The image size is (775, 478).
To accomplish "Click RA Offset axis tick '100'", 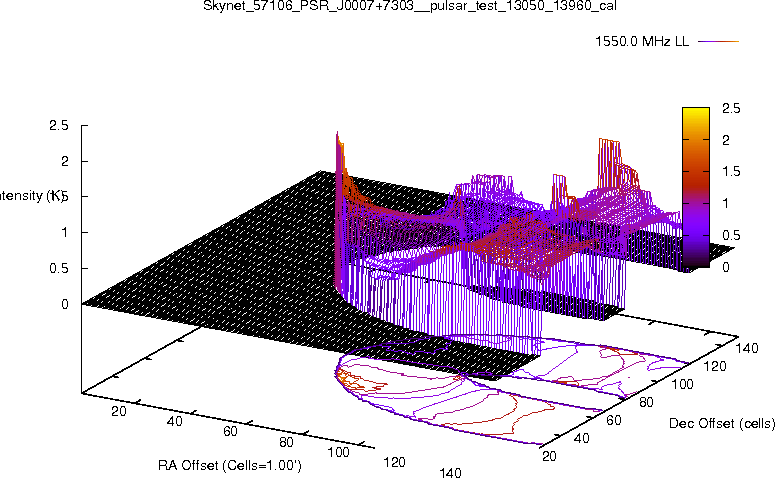I will pyautogui.click(x=339, y=452).
